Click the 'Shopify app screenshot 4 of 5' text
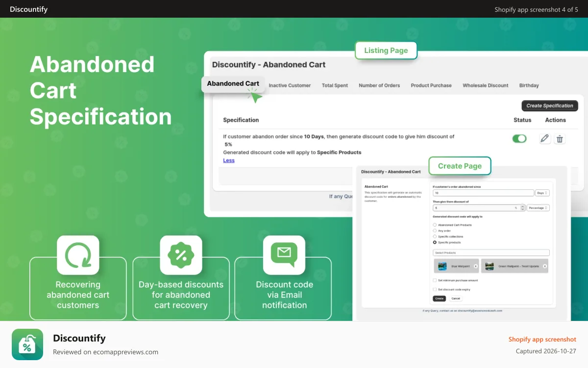Screen dimensions: 588x368 [537, 9]
